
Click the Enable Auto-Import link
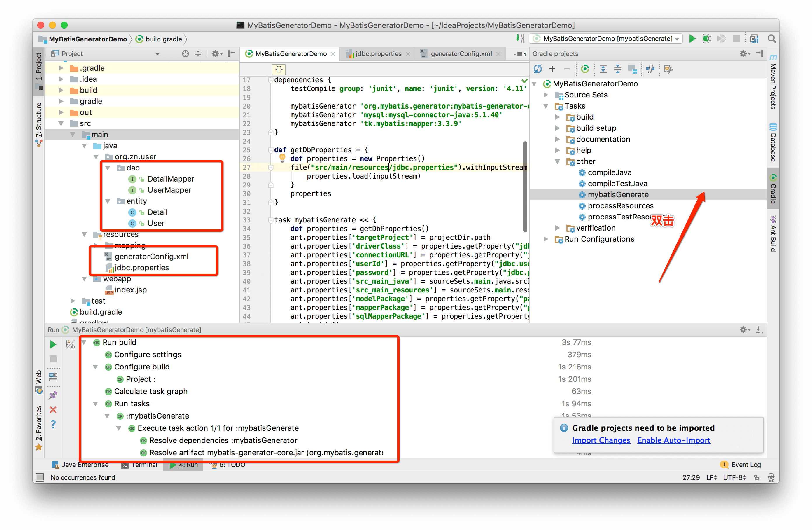click(x=674, y=440)
